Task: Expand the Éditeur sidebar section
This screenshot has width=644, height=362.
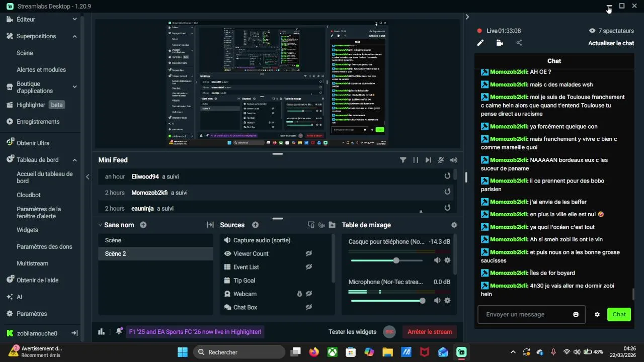Action: (x=74, y=19)
